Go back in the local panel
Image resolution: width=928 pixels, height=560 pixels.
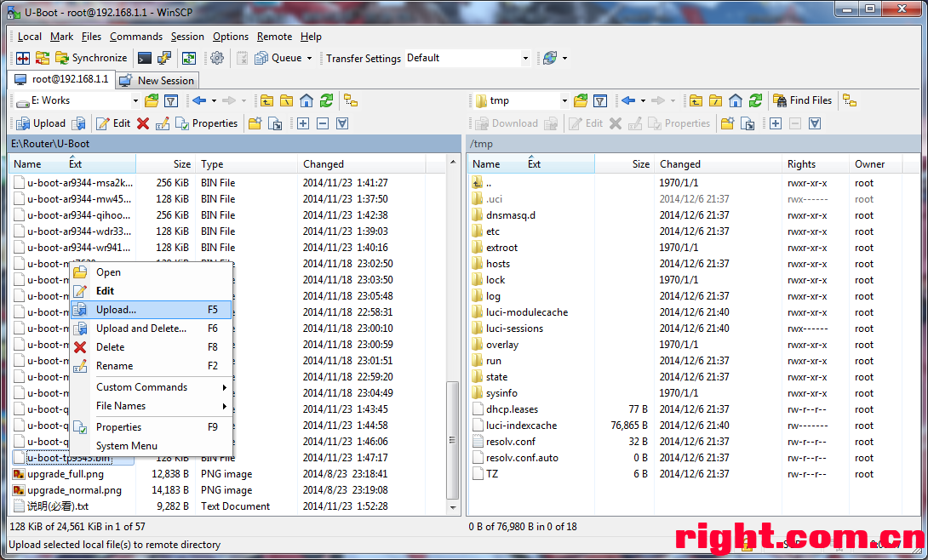click(199, 101)
